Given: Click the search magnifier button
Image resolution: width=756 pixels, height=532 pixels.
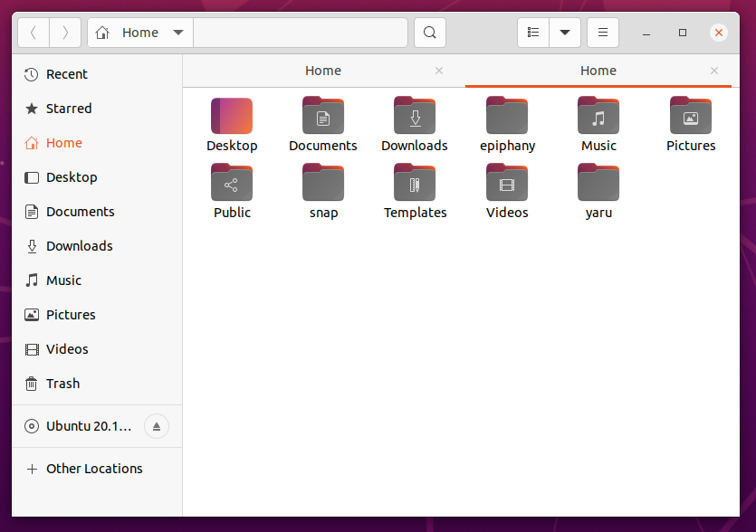Looking at the screenshot, I should click(429, 33).
